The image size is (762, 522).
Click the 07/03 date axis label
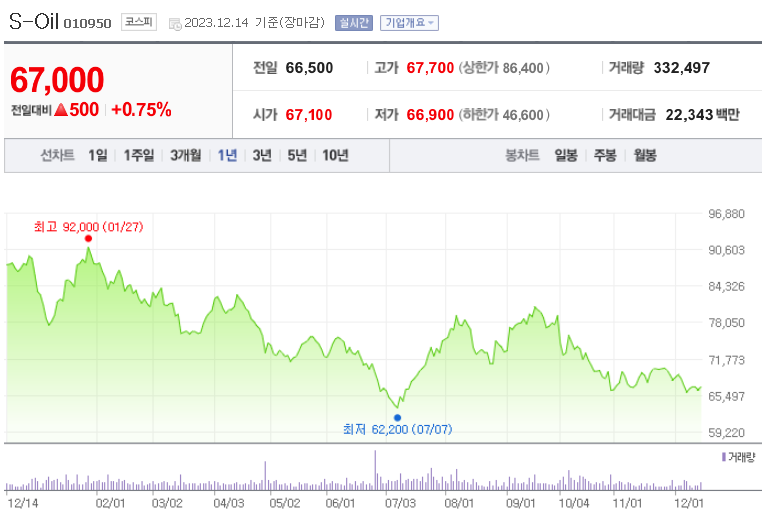tap(400, 503)
